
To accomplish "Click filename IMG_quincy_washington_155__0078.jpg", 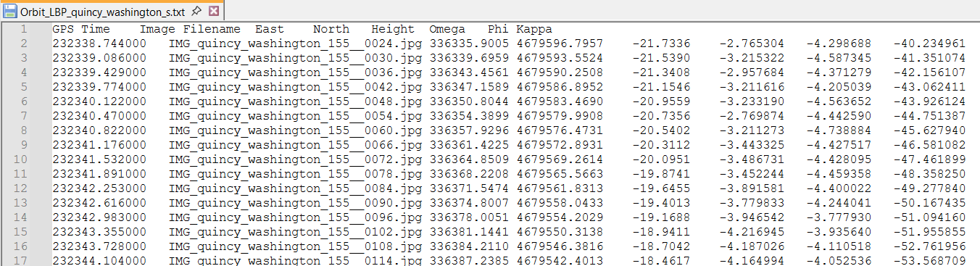I will pos(295,174).
